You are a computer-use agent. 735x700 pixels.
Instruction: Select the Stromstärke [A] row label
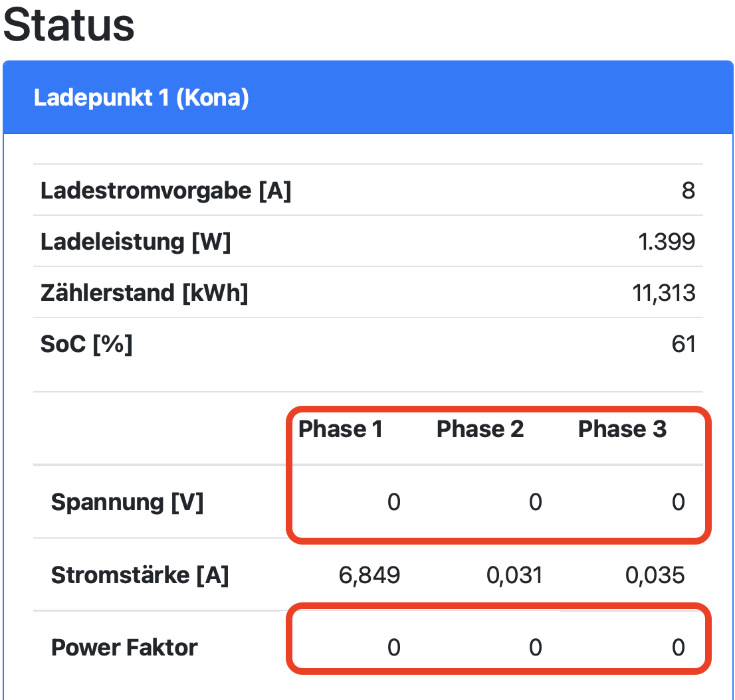coord(140,574)
